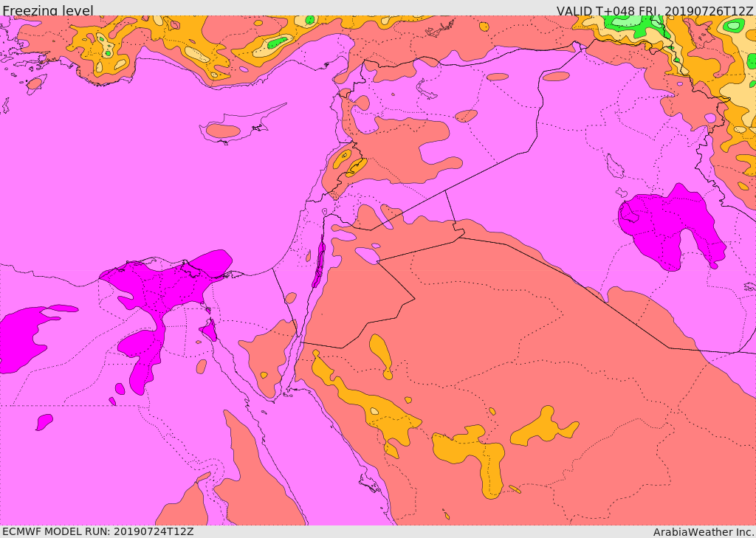Click the 'ArabiaWeather Inc' credit text
Image resolution: width=756 pixels, height=538 pixels.
point(704,532)
